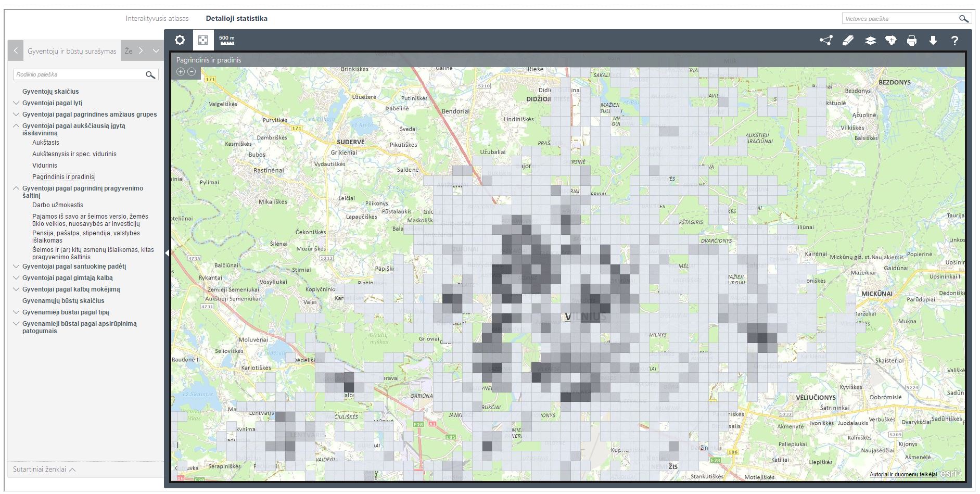
Task: Open help question mark icon
Action: click(x=954, y=41)
